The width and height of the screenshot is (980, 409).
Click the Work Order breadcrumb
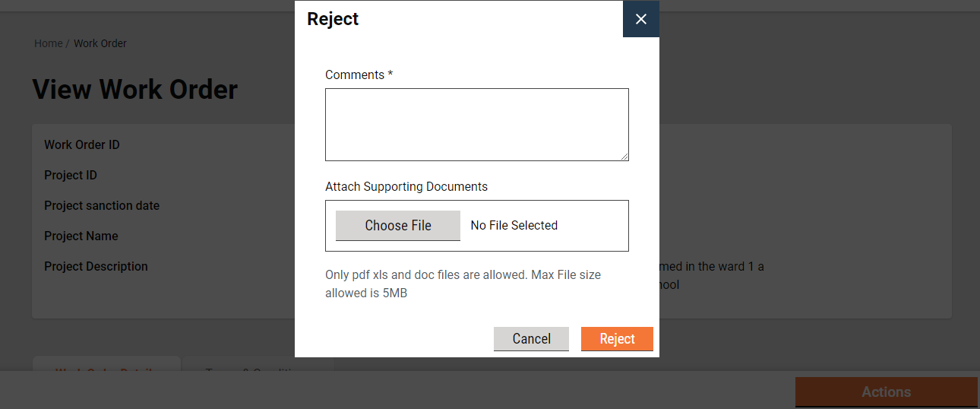pyautogui.click(x=100, y=43)
